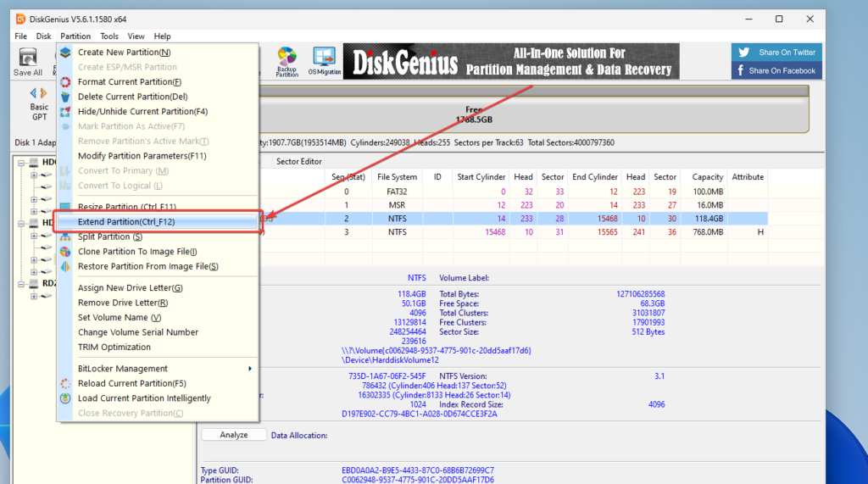Click the 512 Bytes sector size value

click(x=648, y=331)
